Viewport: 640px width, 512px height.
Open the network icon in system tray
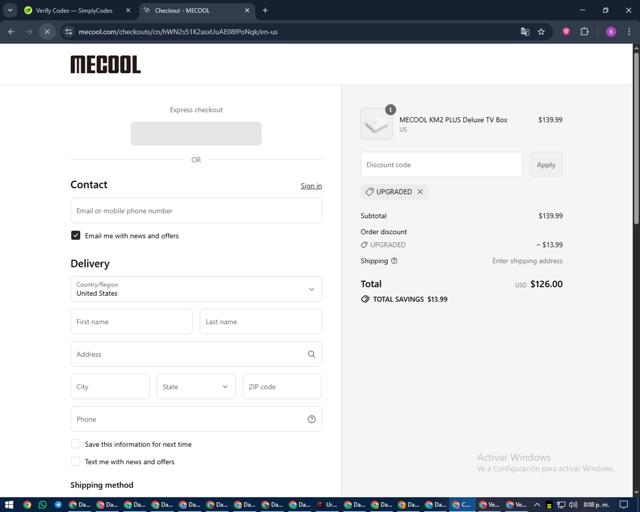pos(562,505)
